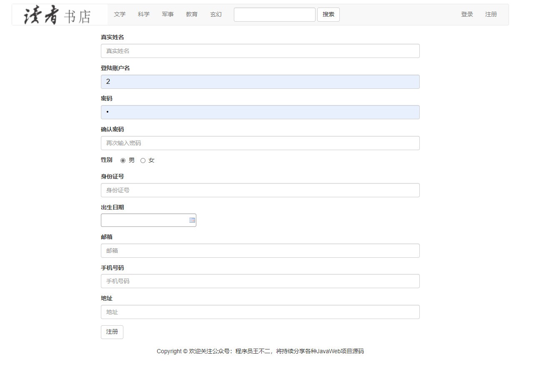This screenshot has width=534, height=392.
Task: Focus the navbar search input box
Action: [275, 15]
